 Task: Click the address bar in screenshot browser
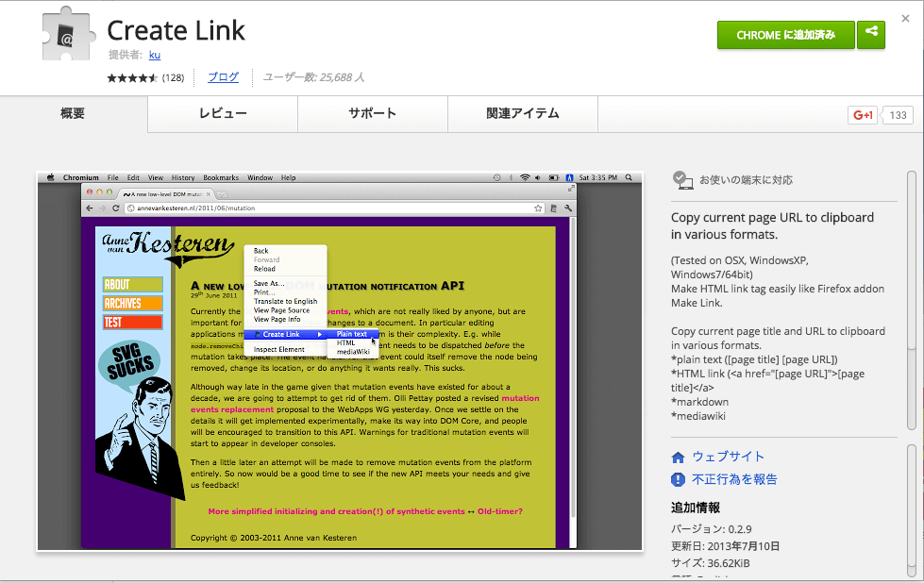(336, 208)
